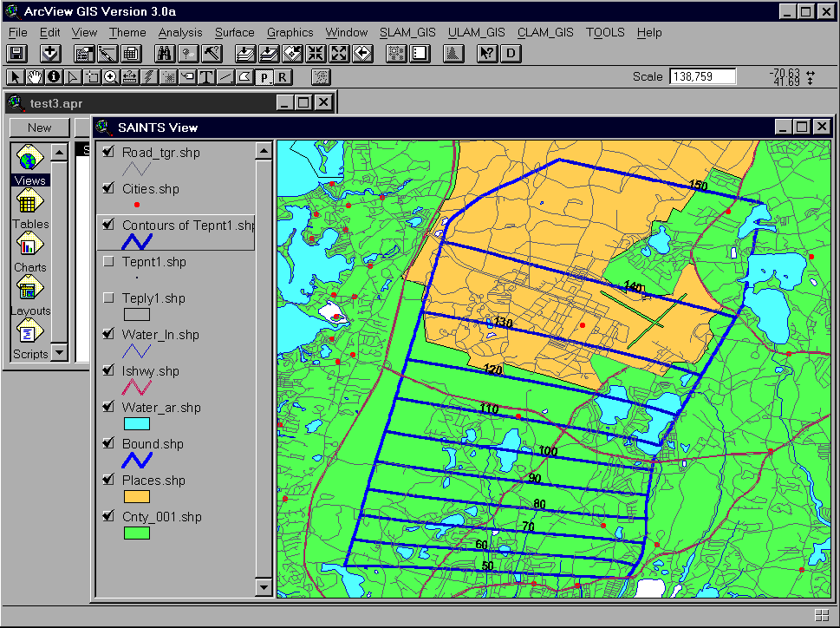Click the legend scrollbar down arrow

click(263, 587)
